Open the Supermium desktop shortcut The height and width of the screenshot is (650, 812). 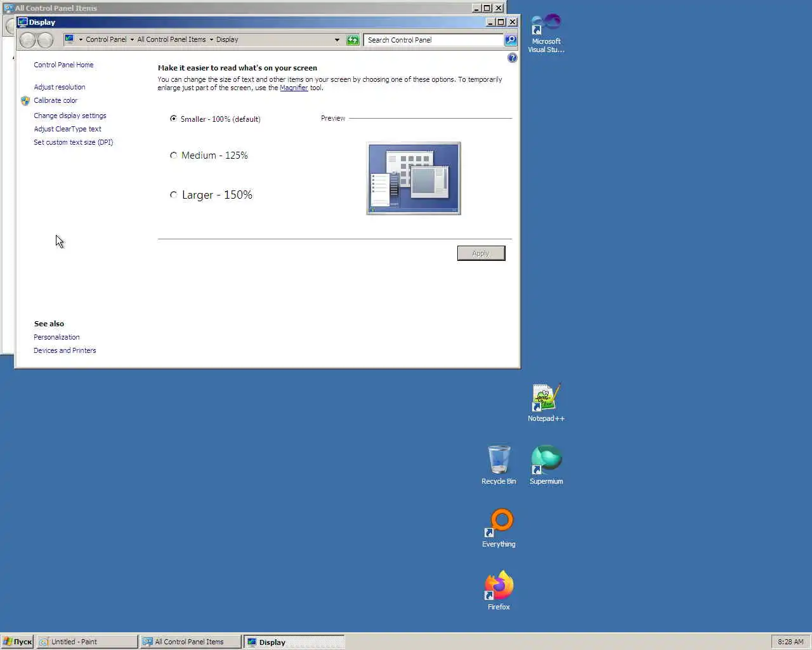(x=546, y=465)
